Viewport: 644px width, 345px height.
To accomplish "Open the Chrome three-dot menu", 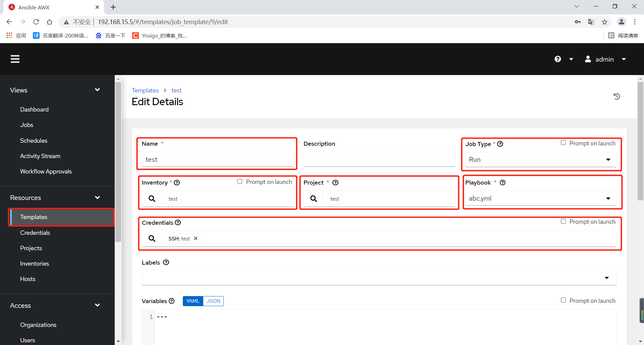I will pos(635,22).
